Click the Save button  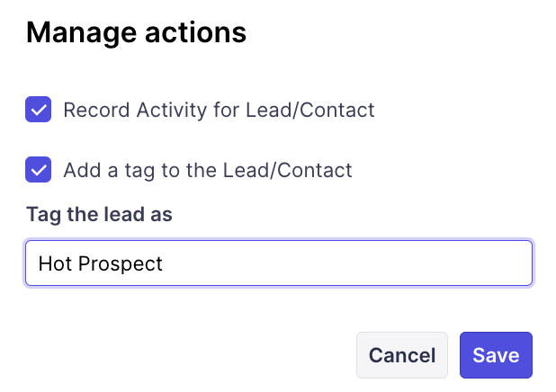496,355
